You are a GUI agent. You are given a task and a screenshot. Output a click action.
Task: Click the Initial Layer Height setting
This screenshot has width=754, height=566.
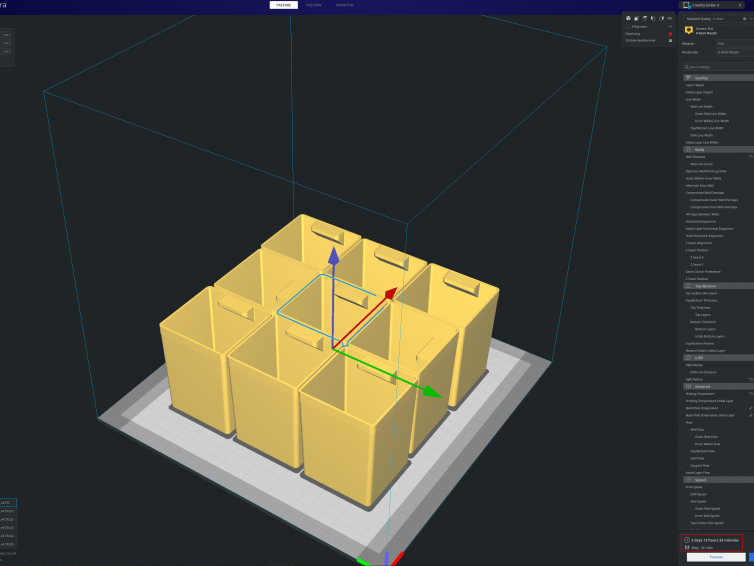point(699,92)
